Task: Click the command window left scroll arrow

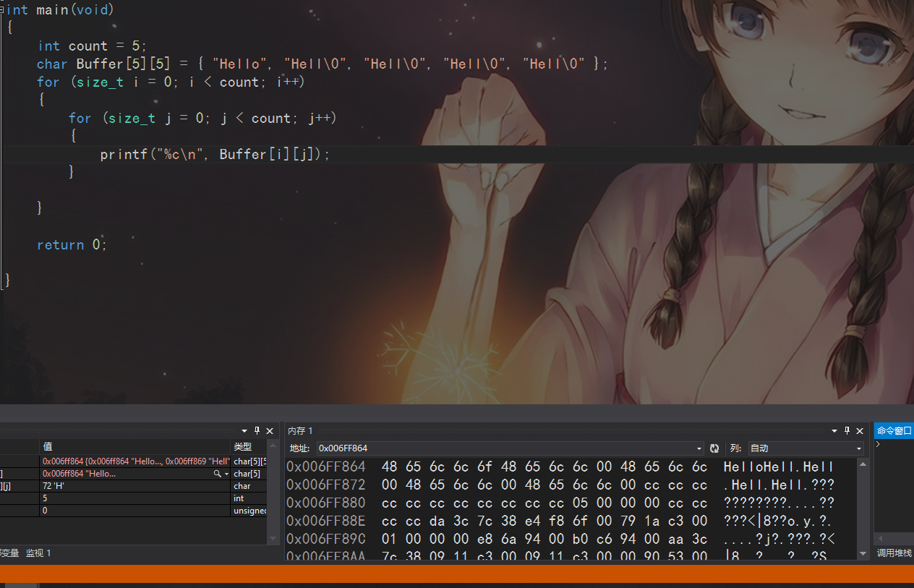Action: pos(879,539)
